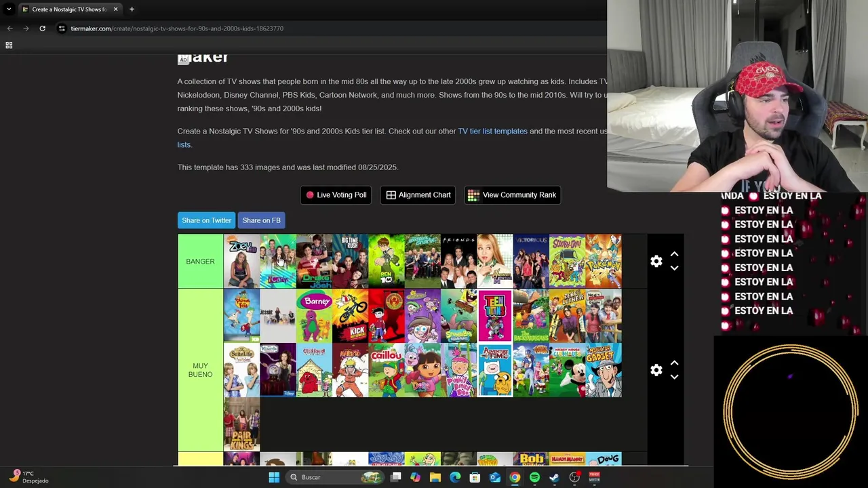Select the iCarly poster
Screen dimensions: 868x488
[x=278, y=262]
